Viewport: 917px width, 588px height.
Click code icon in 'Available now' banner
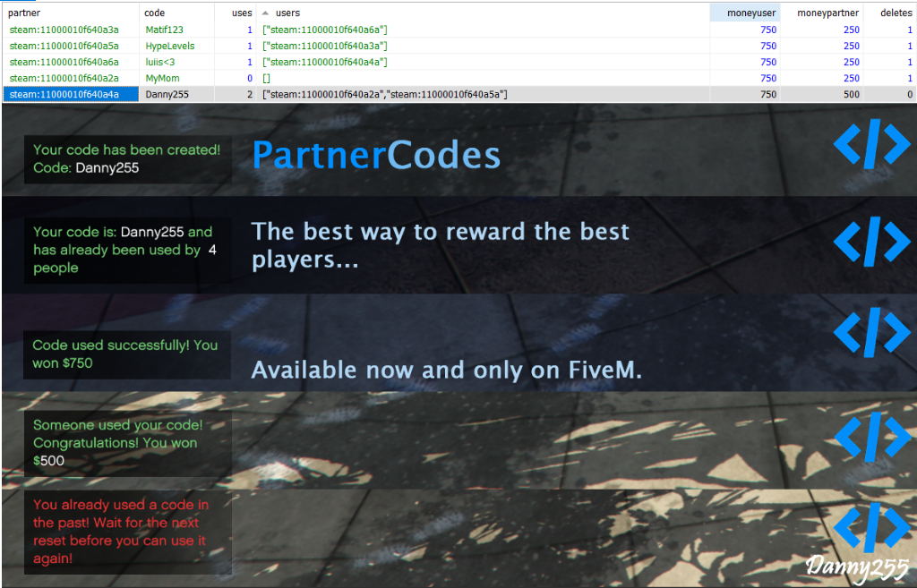tap(871, 332)
